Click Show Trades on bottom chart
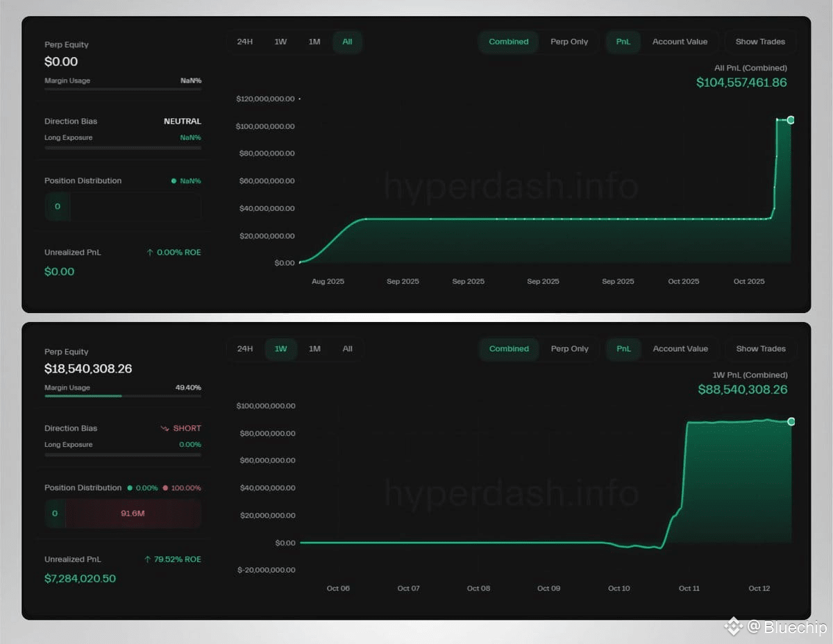This screenshot has width=833, height=644. click(x=760, y=349)
